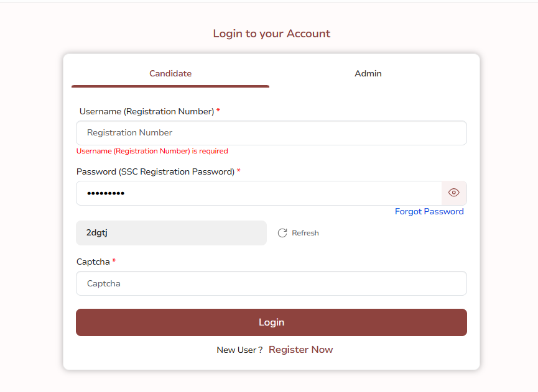The height and width of the screenshot is (392, 538).
Task: Click inside the masked password field
Action: click(259, 193)
